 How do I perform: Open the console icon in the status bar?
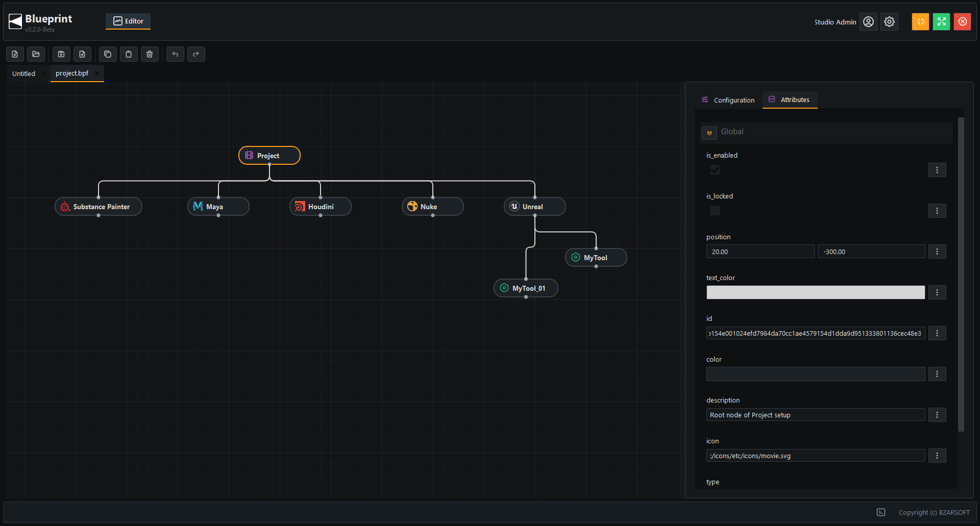tap(881, 512)
